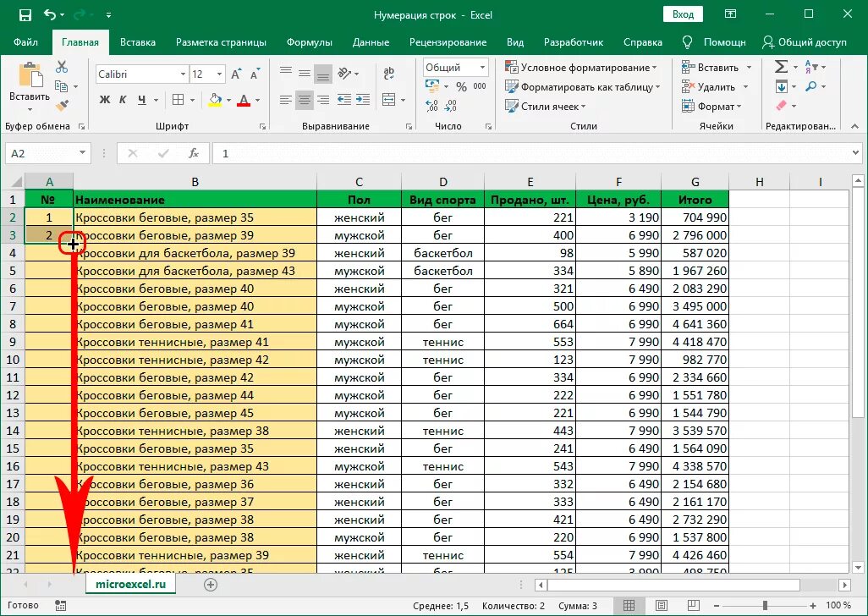Align text to top of cell
This screenshot has width=868, height=616.
[286, 73]
